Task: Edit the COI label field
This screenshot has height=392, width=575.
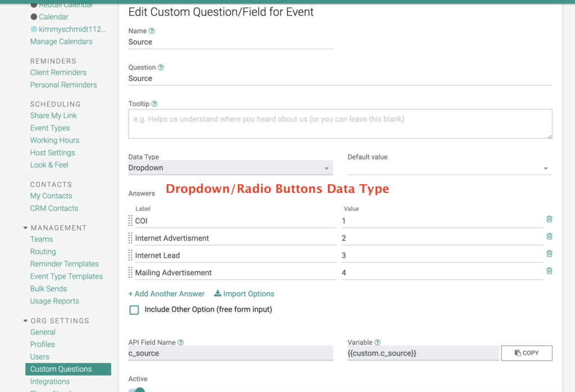Action: click(236, 221)
